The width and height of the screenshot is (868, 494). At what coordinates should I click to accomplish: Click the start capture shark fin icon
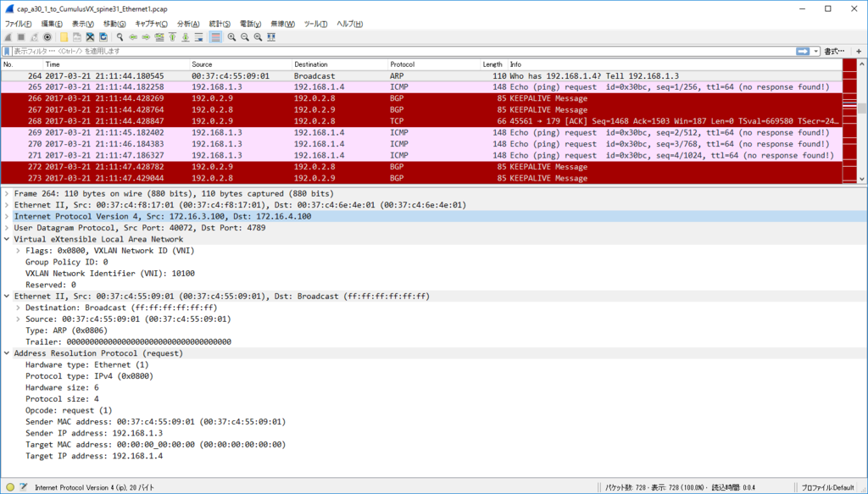pos(8,37)
